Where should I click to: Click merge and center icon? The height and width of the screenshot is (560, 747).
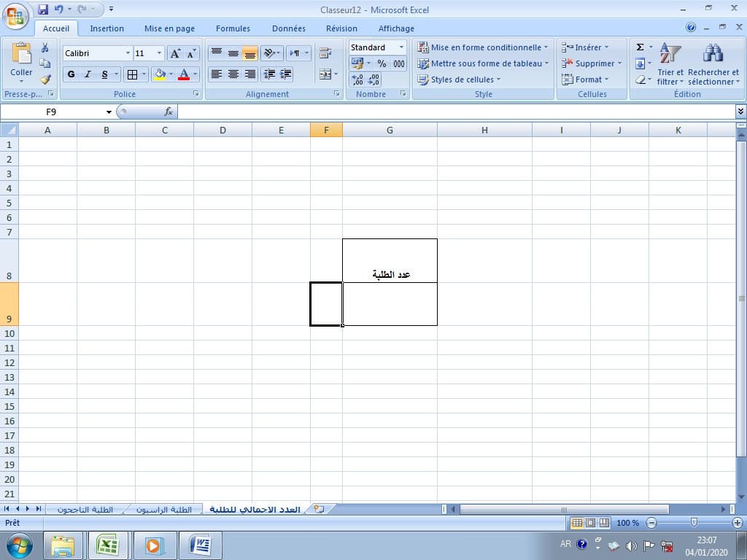click(x=325, y=74)
